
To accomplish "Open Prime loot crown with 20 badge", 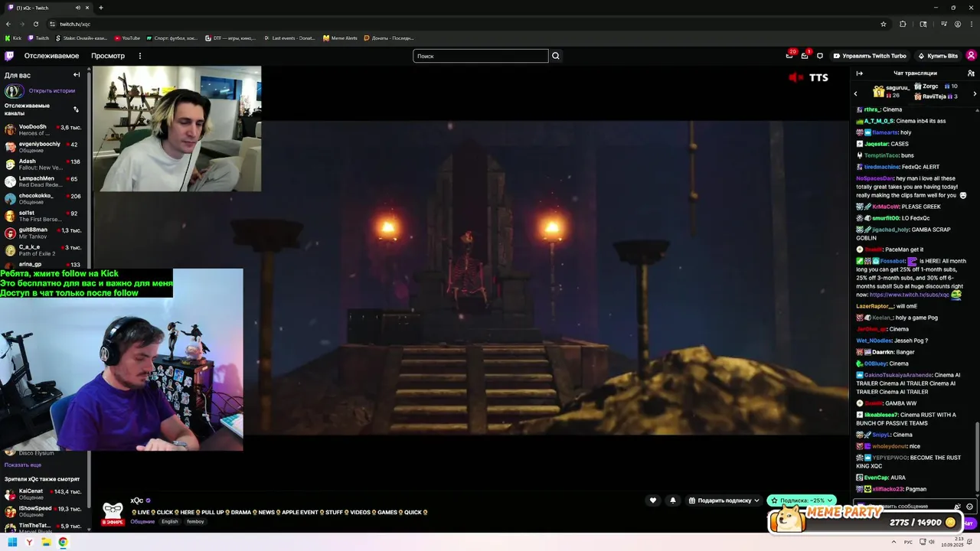I will pyautogui.click(x=789, y=55).
